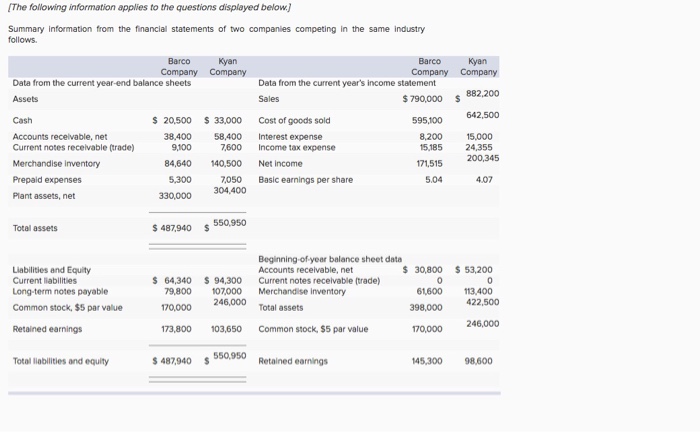Select the 5.04 earnings per share
Image resolution: width=700 pixels, height=432 pixels.
coord(434,180)
